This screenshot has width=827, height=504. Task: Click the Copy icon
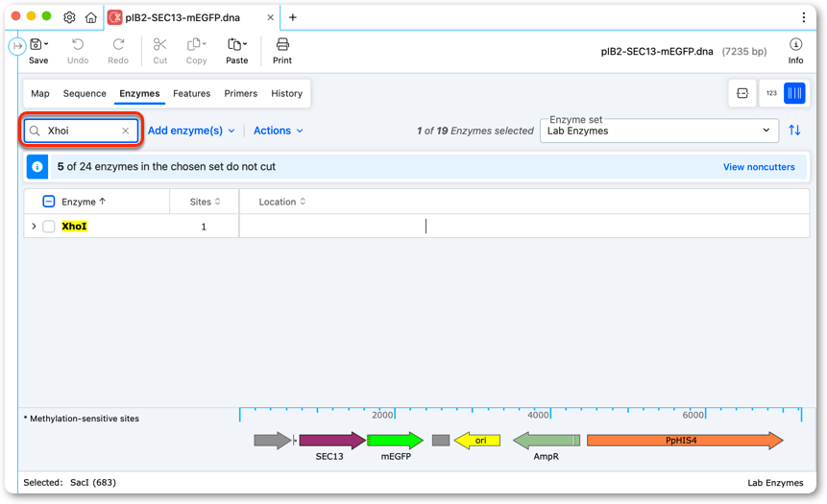pos(194,44)
